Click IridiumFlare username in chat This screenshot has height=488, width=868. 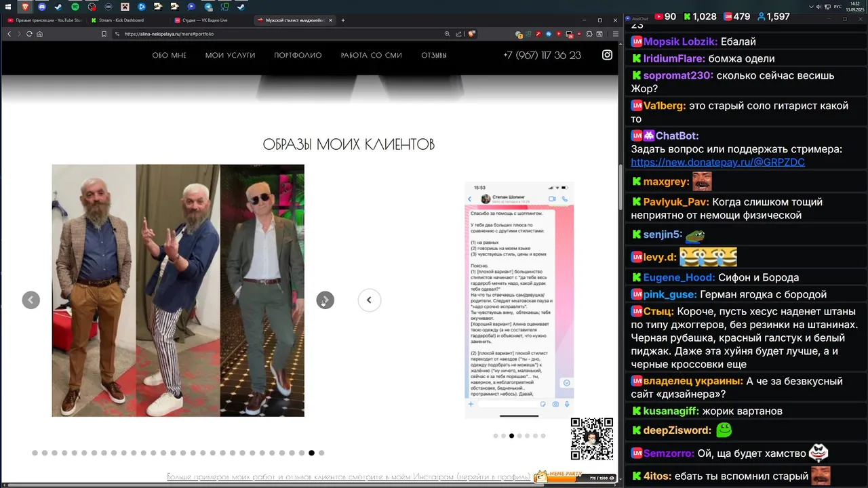(674, 59)
